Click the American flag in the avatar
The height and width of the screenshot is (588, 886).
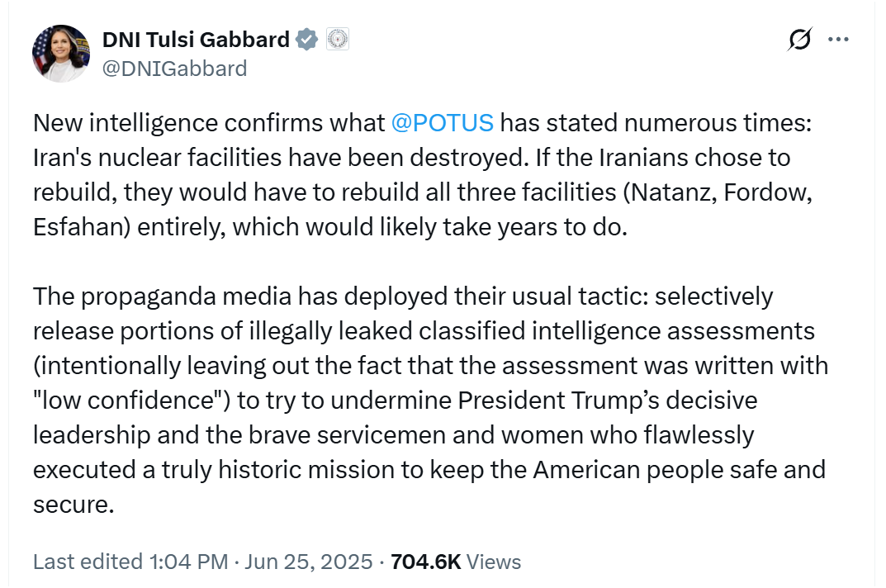click(x=40, y=55)
